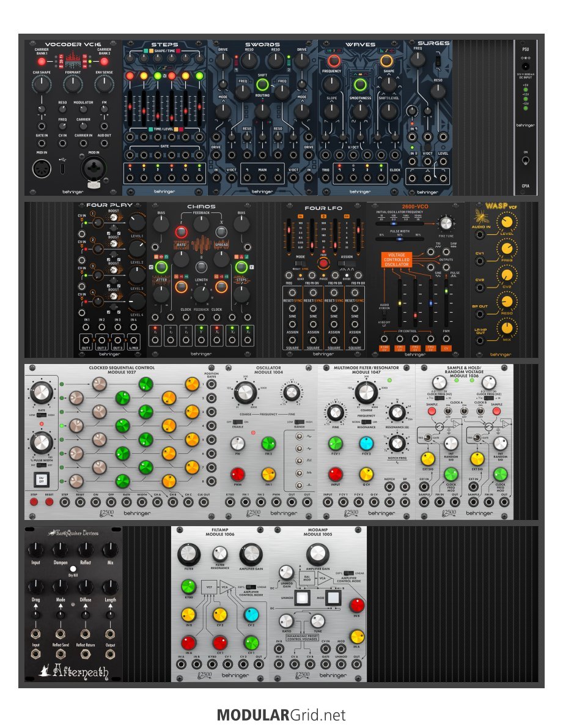
Task: Click the cyan F CV 2 knob on Module 1047
Action: 366,443
